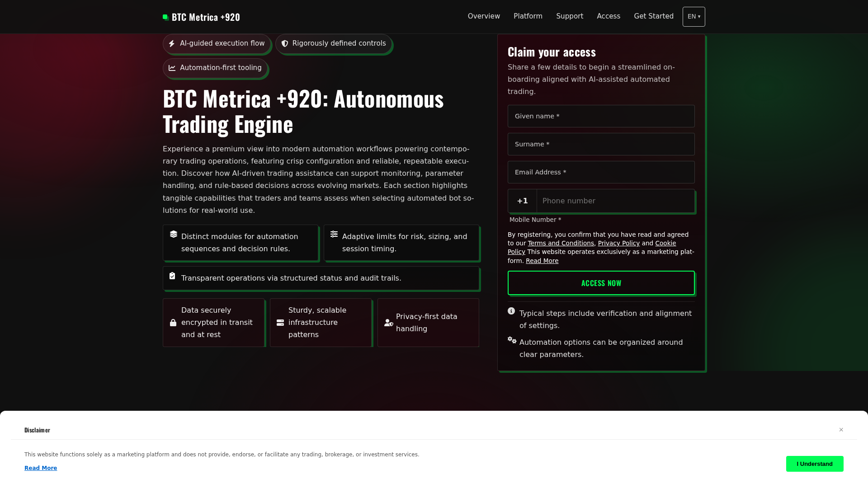
Task: Click the layers icon beside Distinct modules
Action: click(x=174, y=234)
